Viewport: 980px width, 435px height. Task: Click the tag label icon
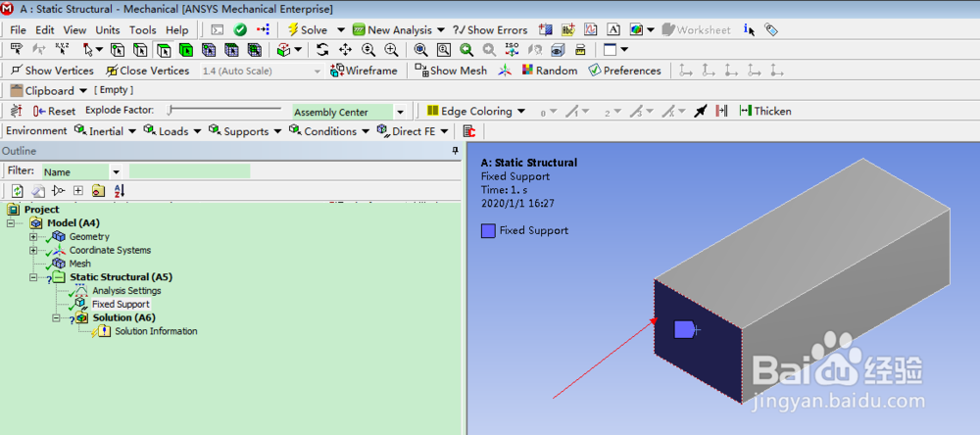[x=771, y=29]
